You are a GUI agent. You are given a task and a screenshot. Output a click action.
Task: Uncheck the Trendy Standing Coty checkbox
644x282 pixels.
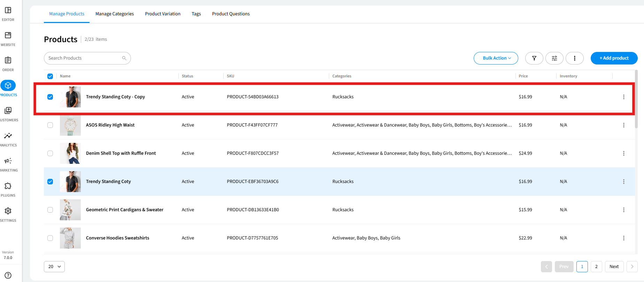[x=50, y=182]
